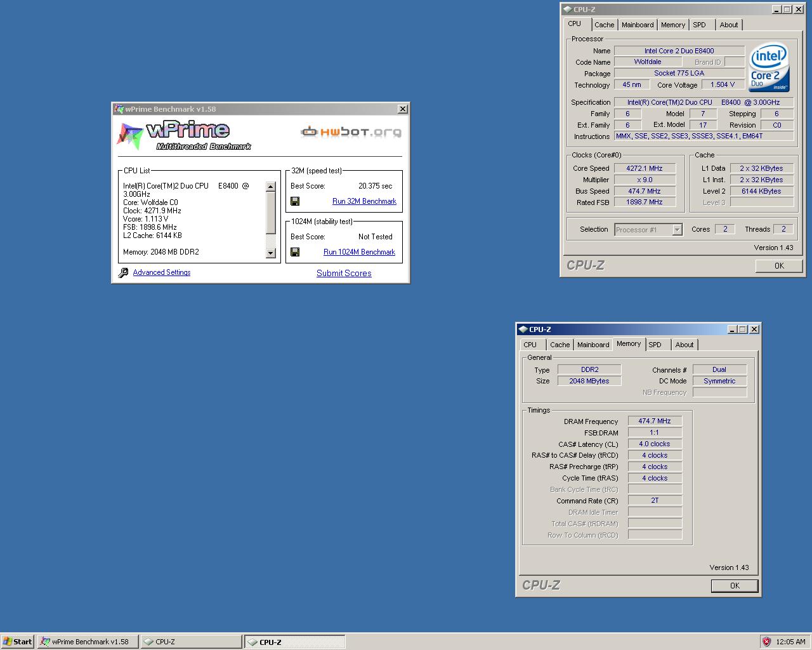Click OK in the CPU-Z Memory window

tap(735, 586)
